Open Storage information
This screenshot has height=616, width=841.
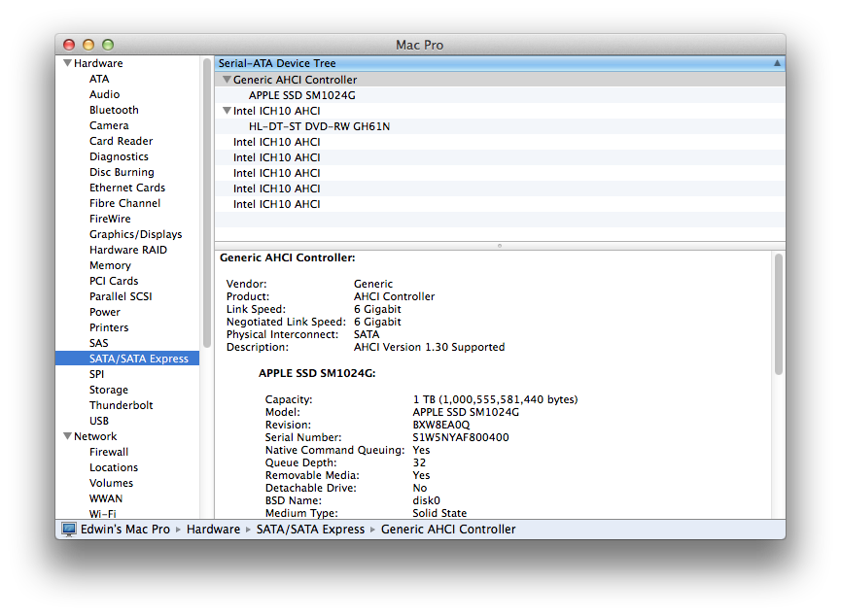click(109, 390)
